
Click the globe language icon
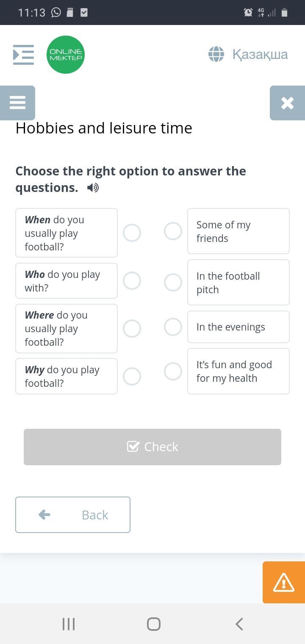tap(216, 54)
